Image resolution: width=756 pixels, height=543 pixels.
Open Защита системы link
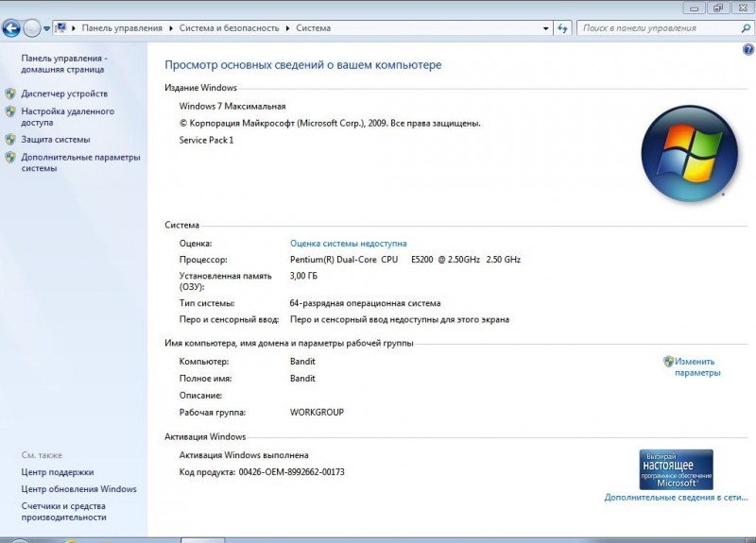(x=56, y=139)
